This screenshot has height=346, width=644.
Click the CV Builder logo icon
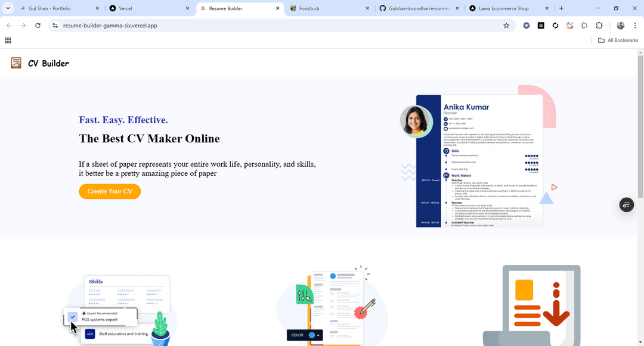[x=16, y=63]
